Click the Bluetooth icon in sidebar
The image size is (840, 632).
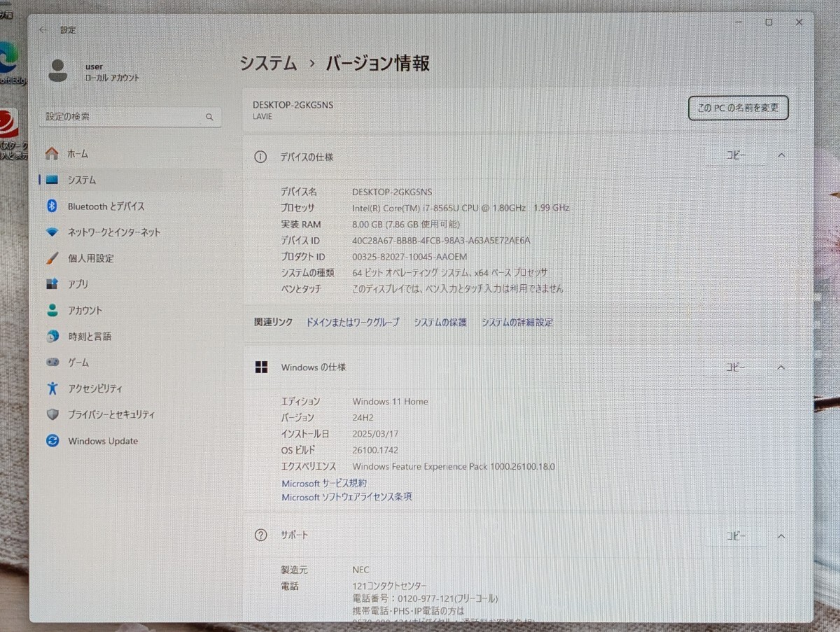52,206
